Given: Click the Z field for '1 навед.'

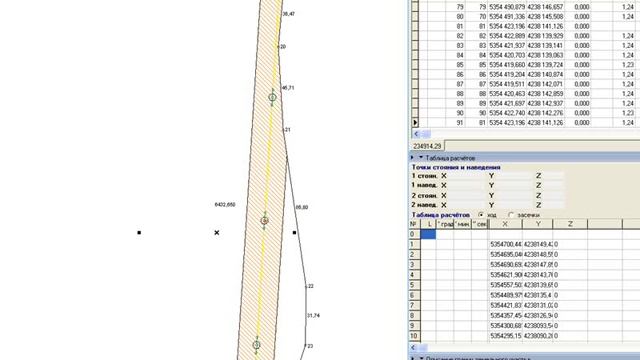Looking at the screenshot, I should coord(553,185).
